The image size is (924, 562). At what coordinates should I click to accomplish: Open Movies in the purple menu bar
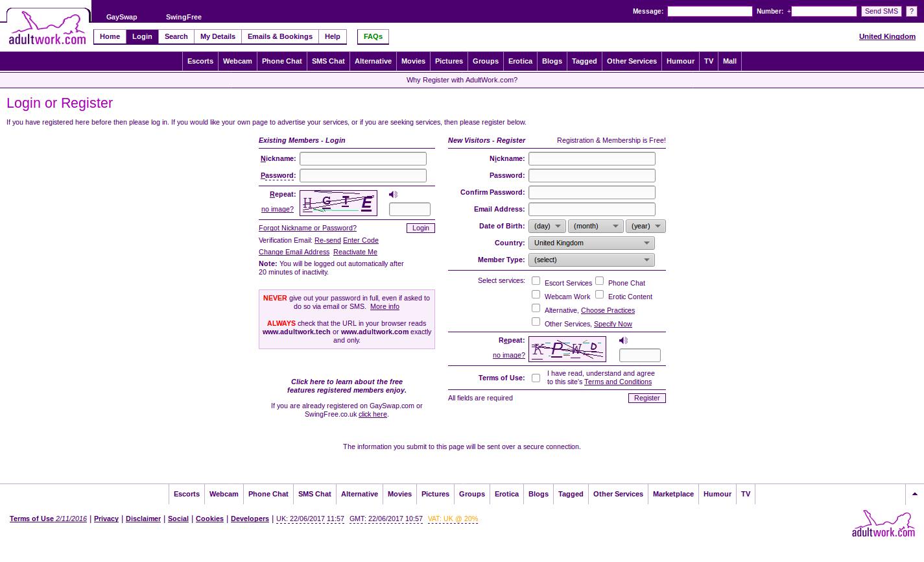click(x=413, y=61)
